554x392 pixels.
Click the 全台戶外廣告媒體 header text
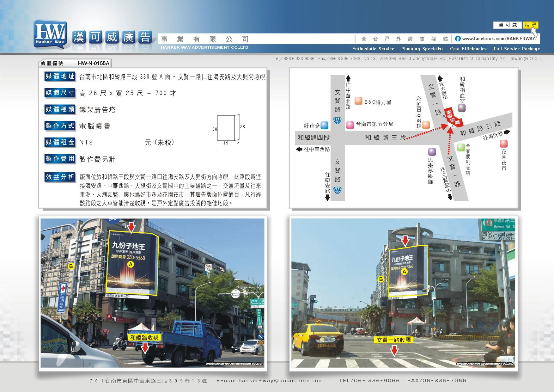click(x=405, y=39)
